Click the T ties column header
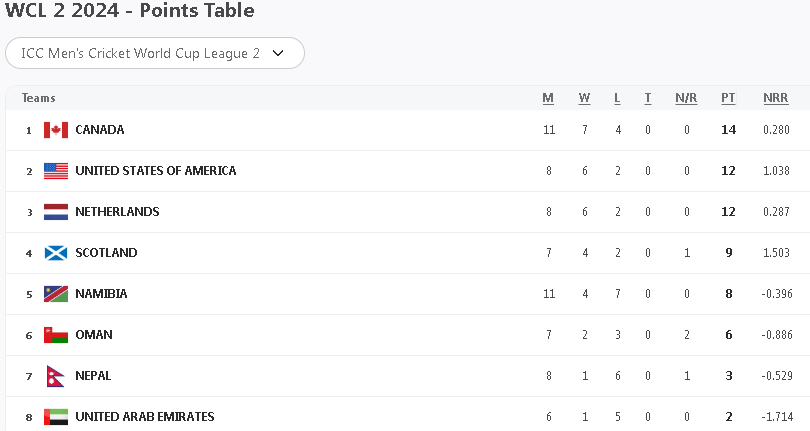 (648, 98)
